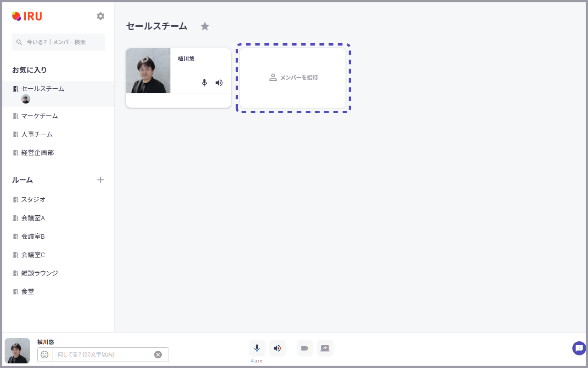This screenshot has width=588, height=368.
Task: Click the door icon beside 会議室A
Action: click(x=16, y=218)
